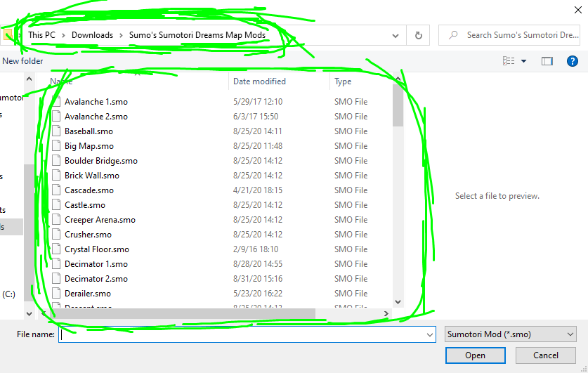Expand the address bar history dropdown
Image resolution: width=588 pixels, height=373 pixels.
tap(396, 35)
